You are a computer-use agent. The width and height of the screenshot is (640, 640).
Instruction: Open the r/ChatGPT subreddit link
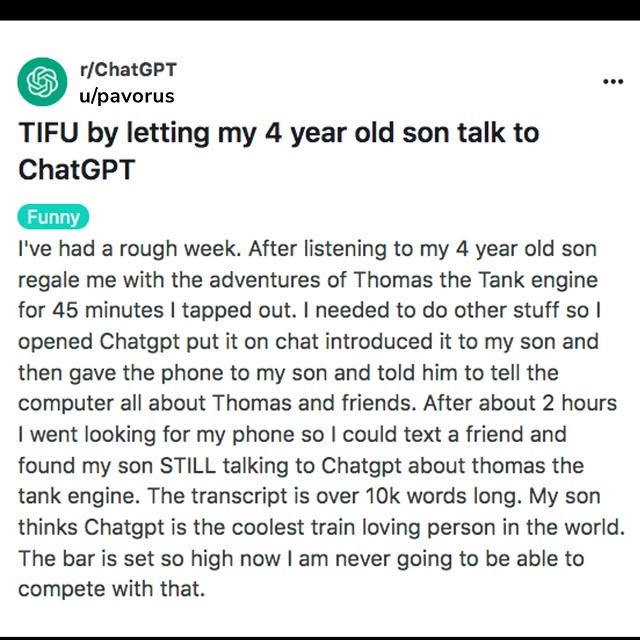click(x=128, y=70)
